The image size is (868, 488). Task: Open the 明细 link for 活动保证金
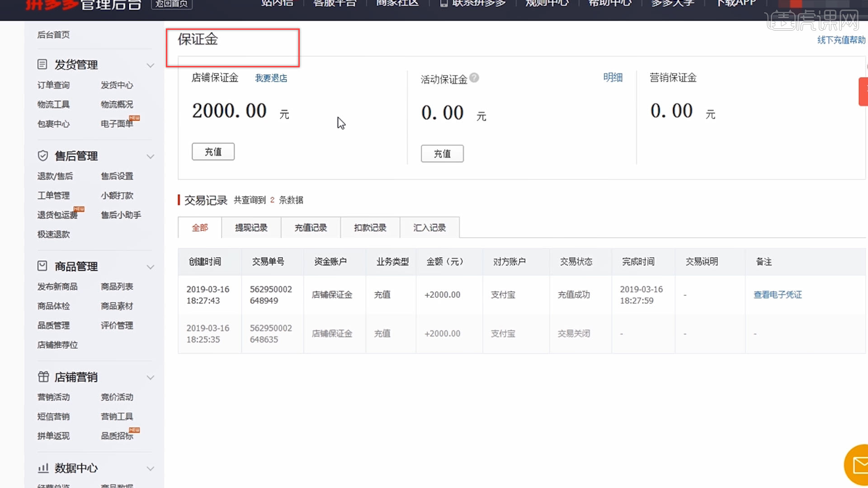coord(613,78)
